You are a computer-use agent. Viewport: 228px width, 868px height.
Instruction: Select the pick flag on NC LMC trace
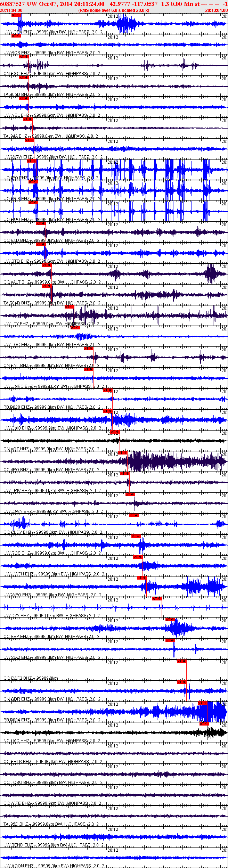204,724
